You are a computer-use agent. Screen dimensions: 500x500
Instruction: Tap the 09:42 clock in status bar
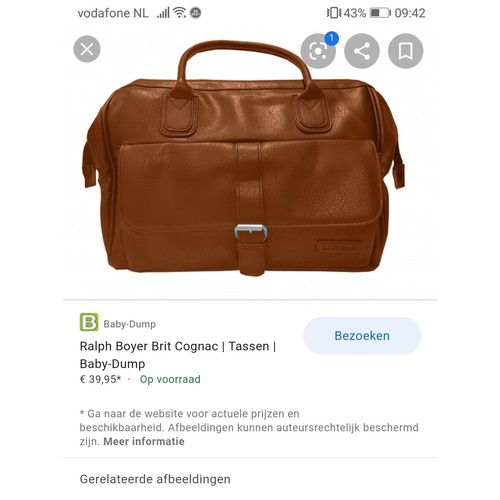pyautogui.click(x=410, y=13)
